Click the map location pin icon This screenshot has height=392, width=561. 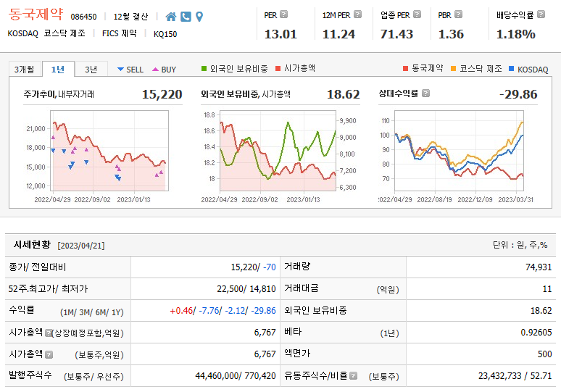[199, 17]
